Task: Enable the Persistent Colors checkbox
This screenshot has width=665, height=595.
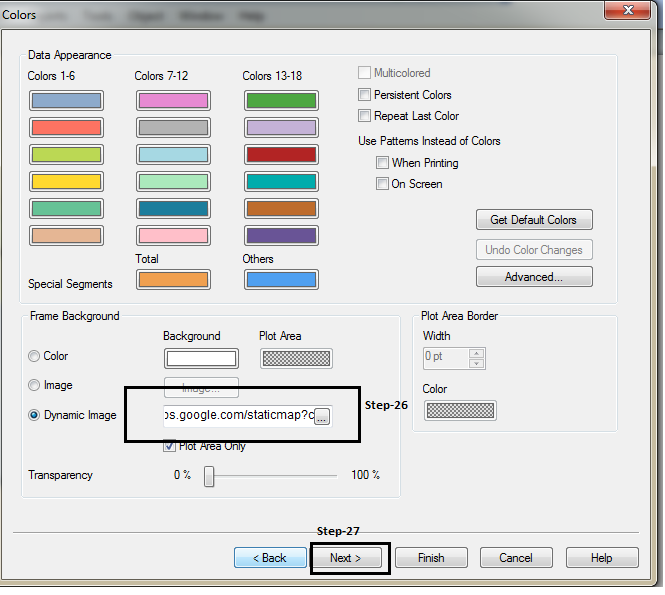Action: pyautogui.click(x=365, y=95)
